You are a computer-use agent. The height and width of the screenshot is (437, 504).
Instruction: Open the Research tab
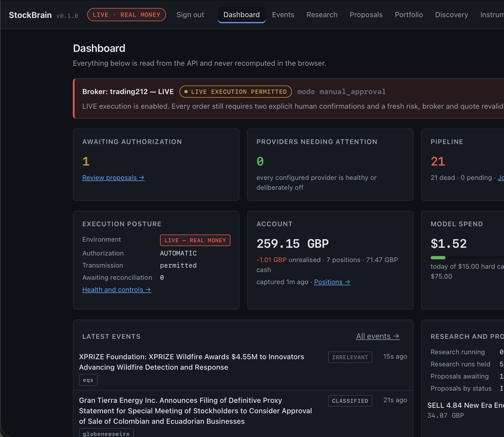322,15
